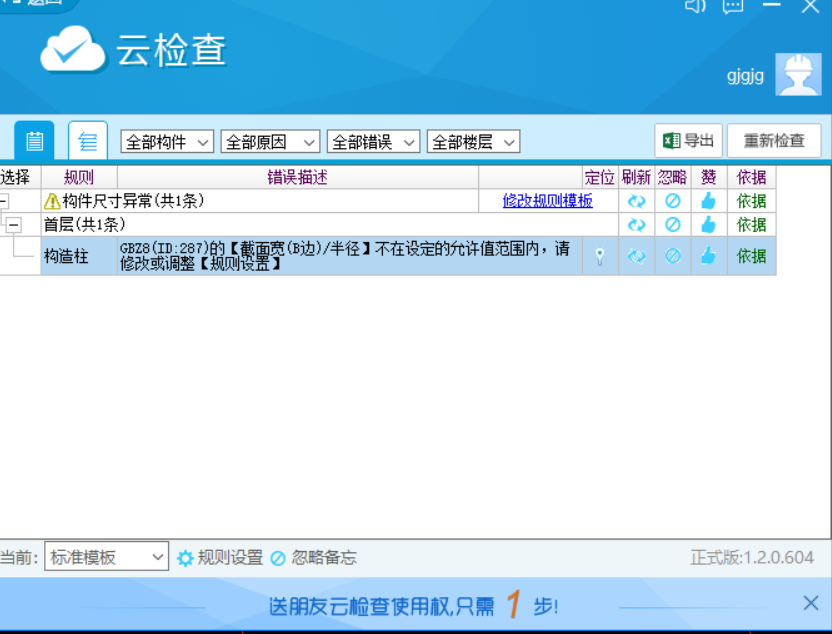Screen dimensions: 832x634
Task: Click the 送朋友云检查使用权 banner
Action: (413, 606)
